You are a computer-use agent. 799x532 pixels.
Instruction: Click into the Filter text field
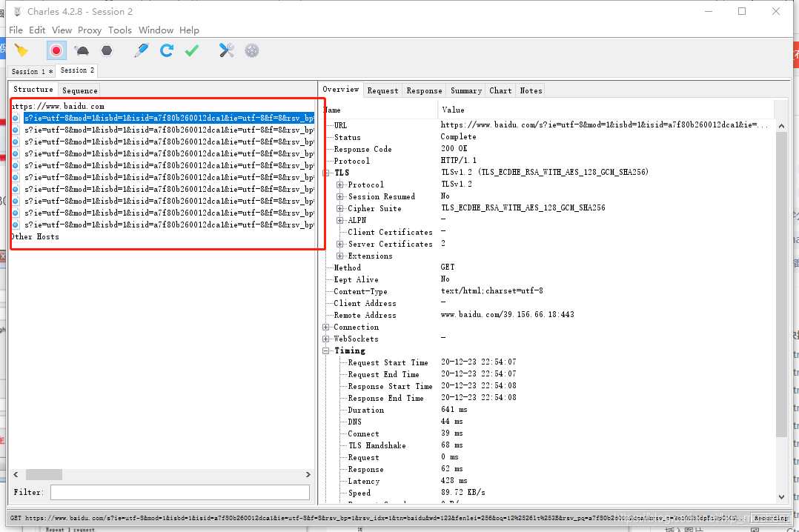180,492
